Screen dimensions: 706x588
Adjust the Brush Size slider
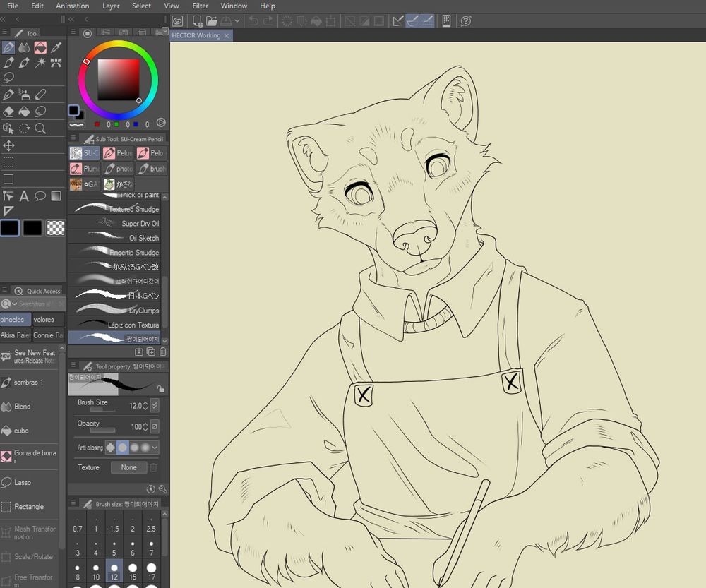pyautogui.click(x=102, y=409)
